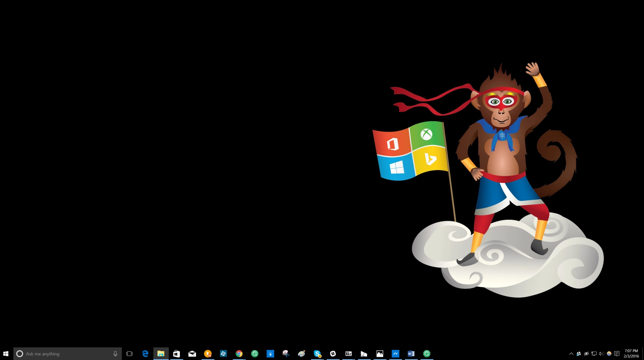Open the Mail app from the taskbar
This screenshot has width=644, height=360.
click(192, 354)
